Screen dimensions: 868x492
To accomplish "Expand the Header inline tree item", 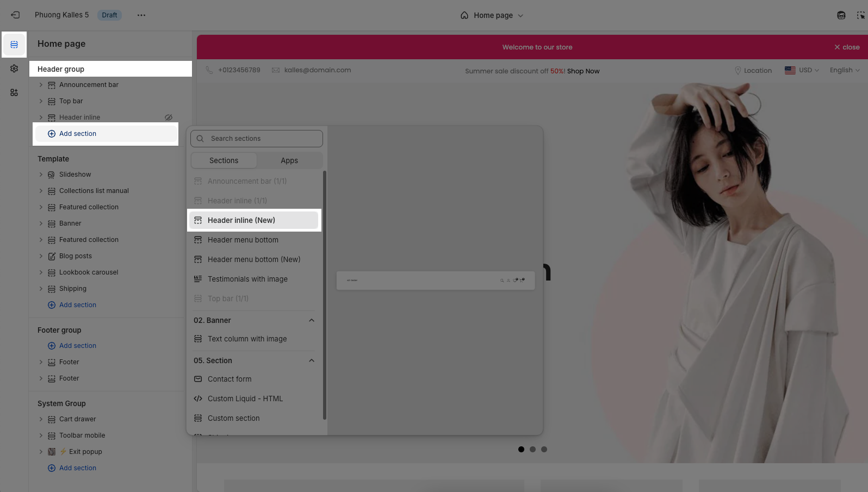I will pyautogui.click(x=41, y=117).
